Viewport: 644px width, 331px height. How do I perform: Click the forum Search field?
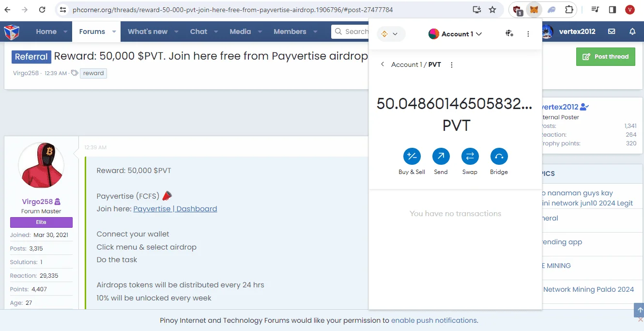click(x=351, y=32)
